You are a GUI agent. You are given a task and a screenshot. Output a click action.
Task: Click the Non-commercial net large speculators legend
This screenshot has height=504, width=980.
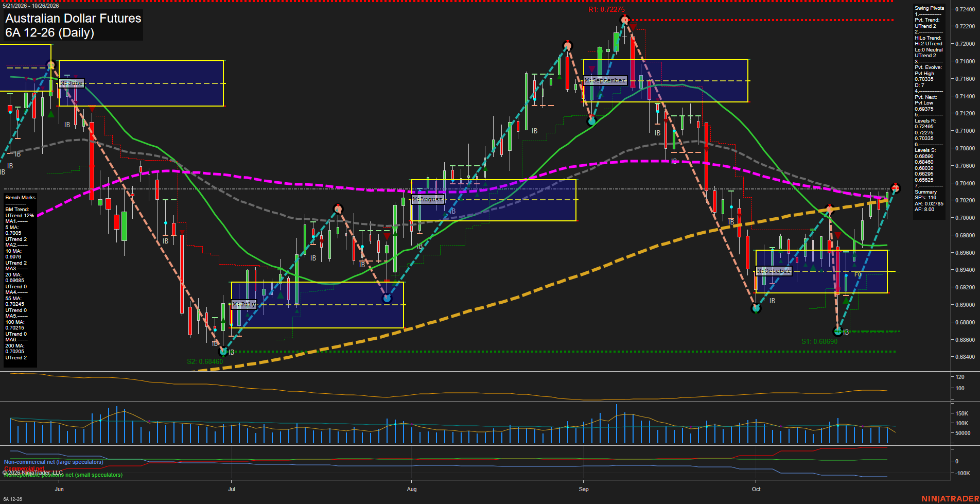[x=54, y=462]
